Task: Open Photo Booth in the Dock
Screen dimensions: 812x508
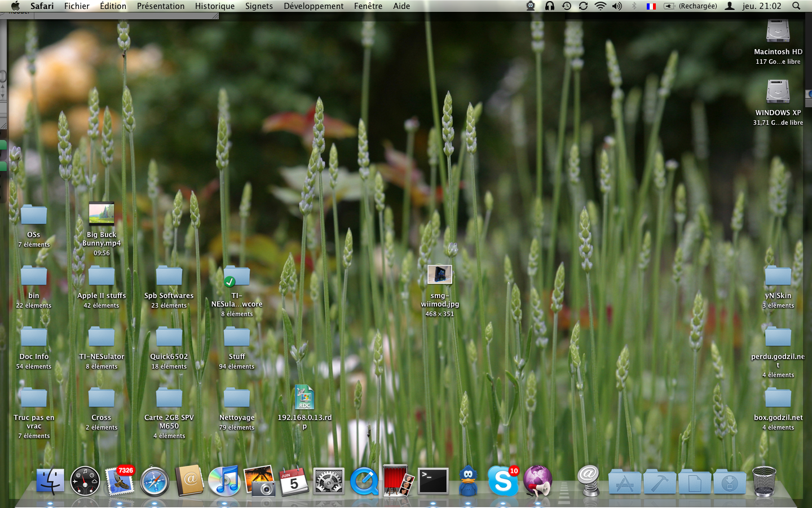Action: coord(398,481)
